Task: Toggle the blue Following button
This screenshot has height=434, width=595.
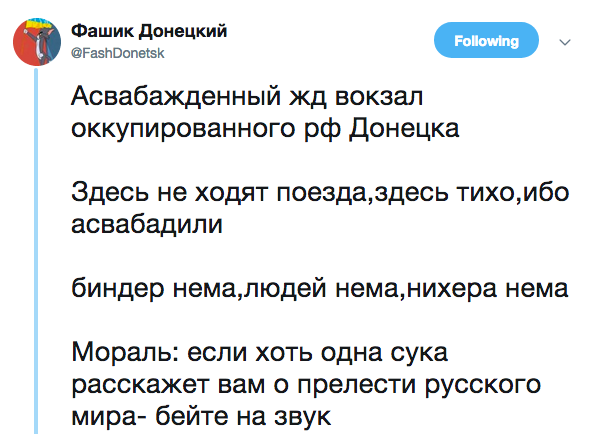Action: pos(486,40)
